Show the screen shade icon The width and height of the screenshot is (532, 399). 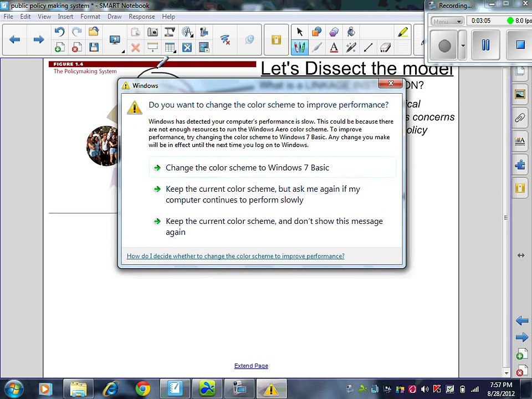point(153,47)
